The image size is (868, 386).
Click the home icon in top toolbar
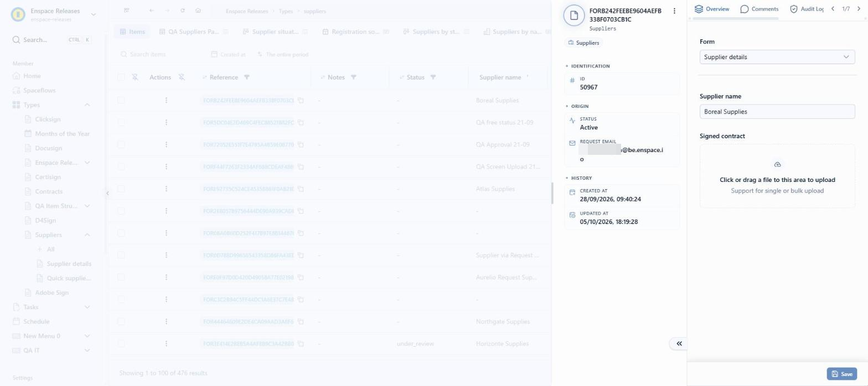pos(198,11)
